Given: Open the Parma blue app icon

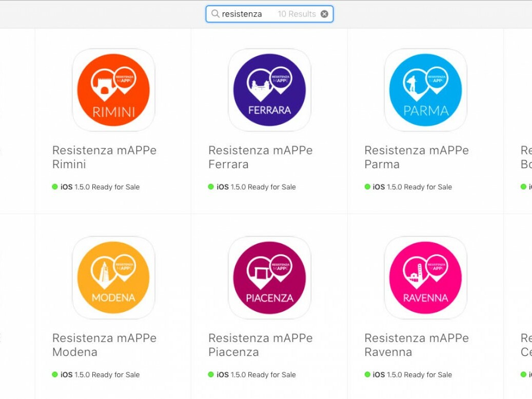Looking at the screenshot, I should (425, 90).
